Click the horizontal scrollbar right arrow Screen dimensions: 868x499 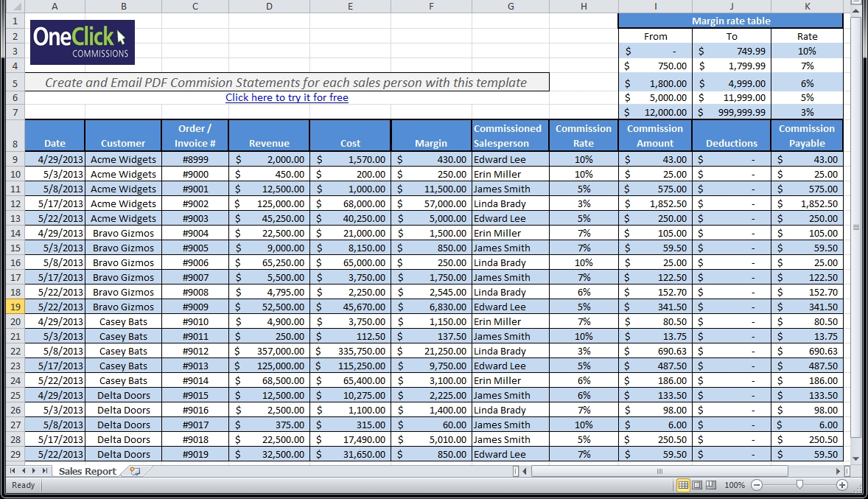[x=838, y=471]
